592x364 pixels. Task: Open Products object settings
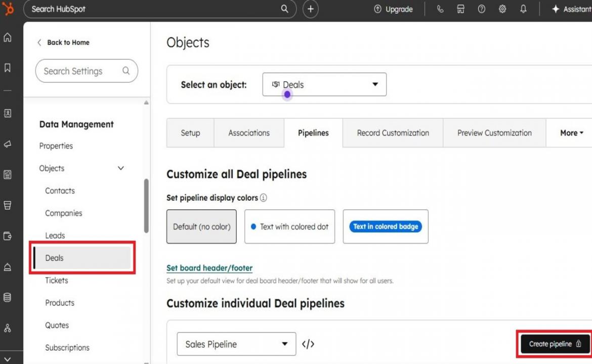tap(60, 302)
